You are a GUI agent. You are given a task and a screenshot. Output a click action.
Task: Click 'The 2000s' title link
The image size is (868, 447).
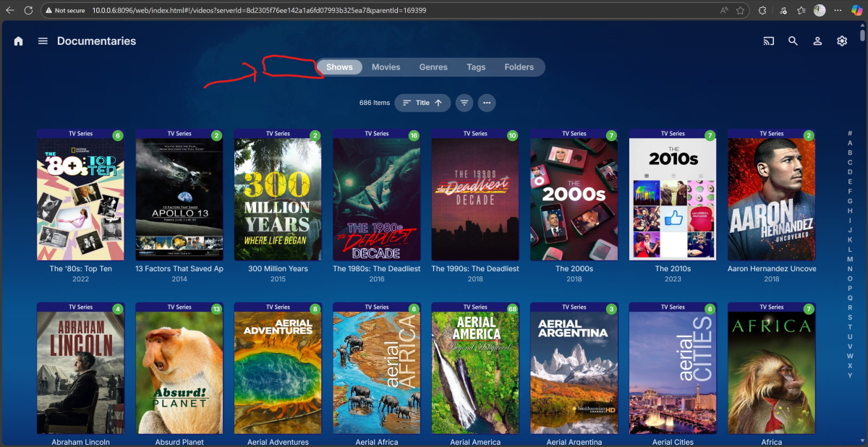(574, 268)
